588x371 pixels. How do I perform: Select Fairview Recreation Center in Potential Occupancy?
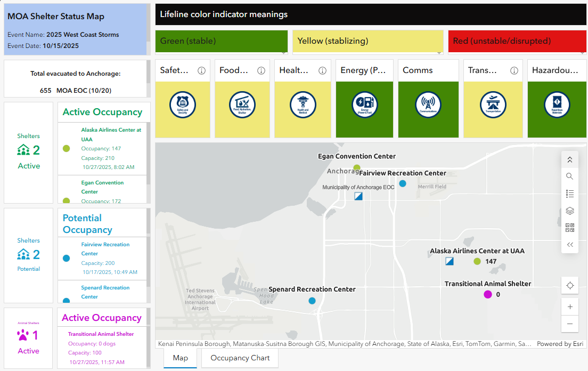[105, 249]
